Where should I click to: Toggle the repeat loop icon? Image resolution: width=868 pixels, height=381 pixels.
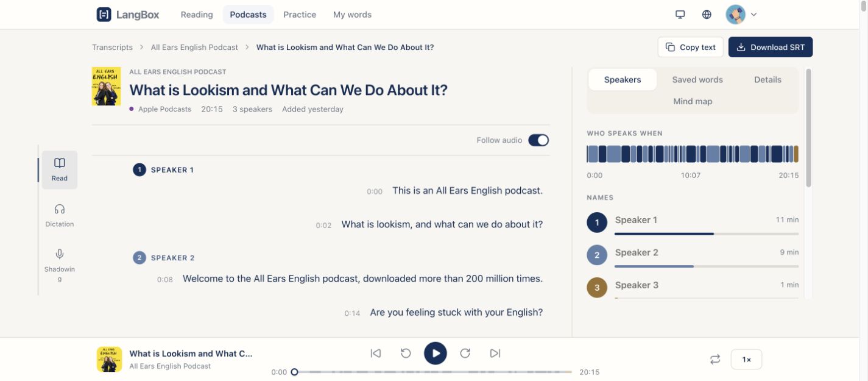pos(715,360)
